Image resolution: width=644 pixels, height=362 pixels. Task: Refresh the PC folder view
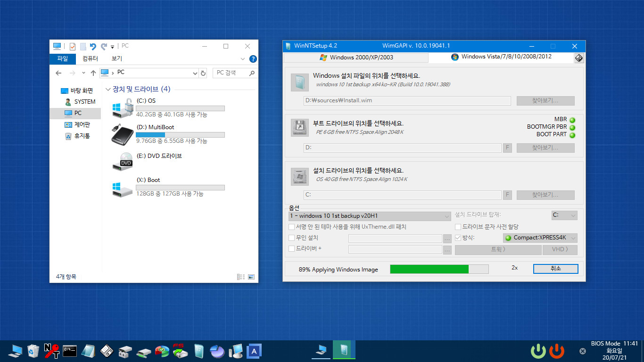pyautogui.click(x=203, y=73)
